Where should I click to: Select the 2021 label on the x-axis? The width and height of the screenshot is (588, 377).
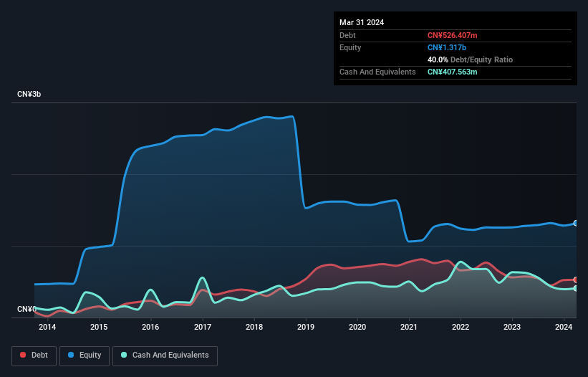(409, 328)
